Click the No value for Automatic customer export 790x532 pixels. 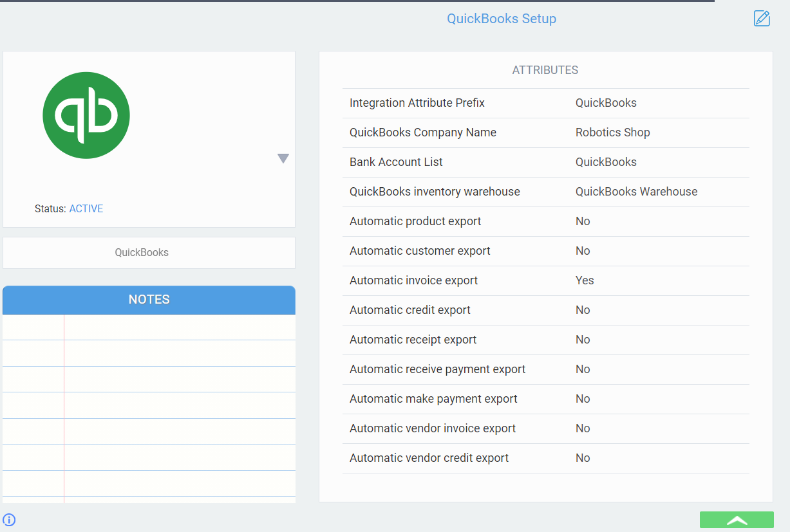click(x=583, y=251)
